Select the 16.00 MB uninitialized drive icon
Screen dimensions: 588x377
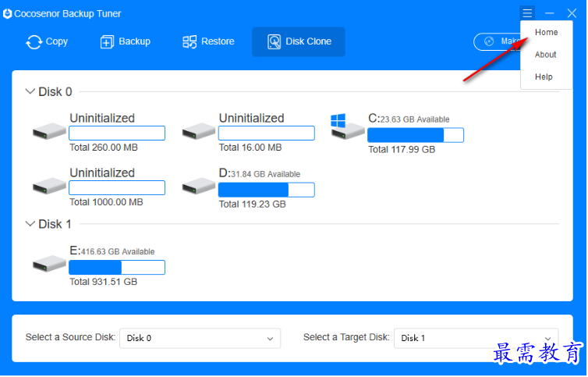coord(198,131)
